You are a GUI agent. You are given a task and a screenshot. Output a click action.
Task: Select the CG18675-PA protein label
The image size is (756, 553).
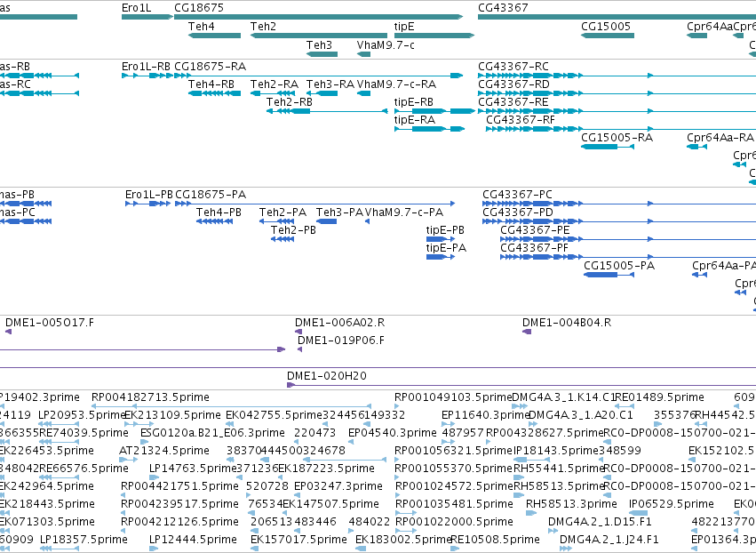tap(211, 195)
